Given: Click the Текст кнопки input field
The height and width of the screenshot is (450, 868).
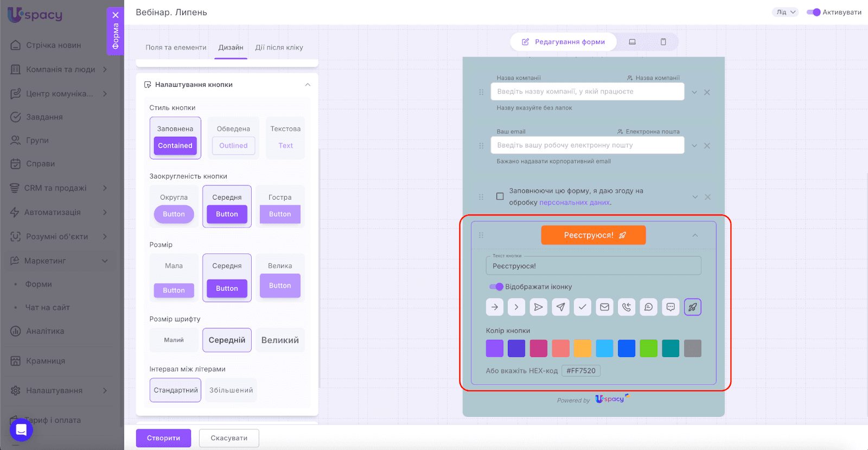Looking at the screenshot, I should tap(593, 266).
